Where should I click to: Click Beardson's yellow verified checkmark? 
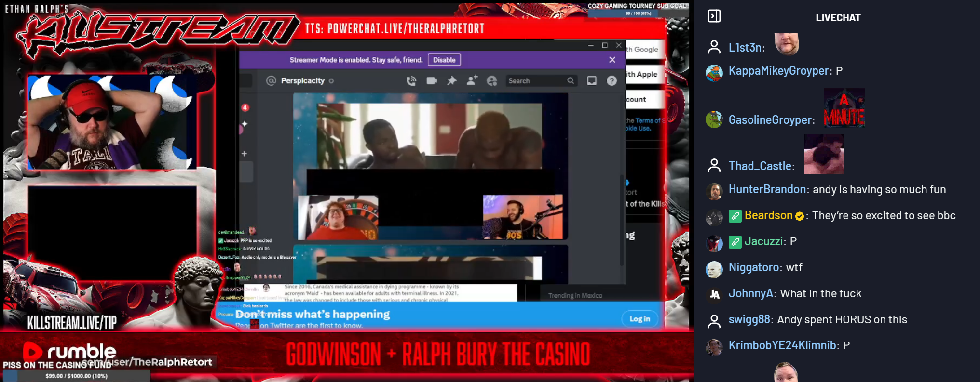click(800, 216)
